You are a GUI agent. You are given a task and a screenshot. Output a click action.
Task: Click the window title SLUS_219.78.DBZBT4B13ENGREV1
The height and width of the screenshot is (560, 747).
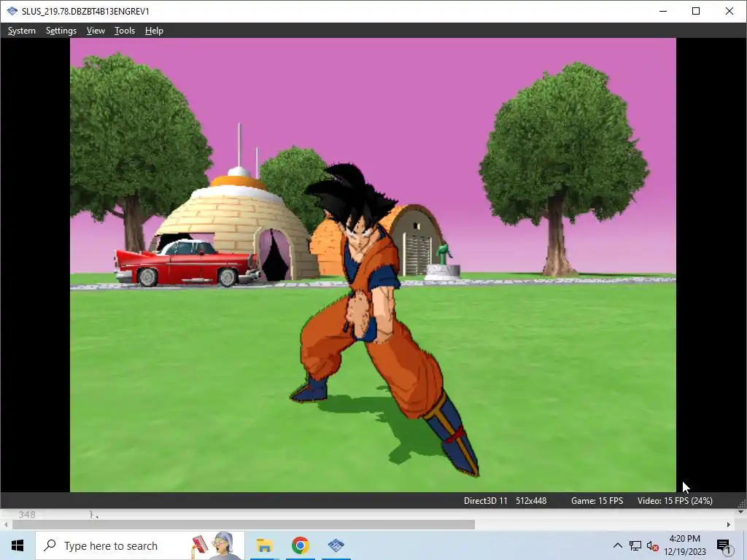click(x=85, y=11)
